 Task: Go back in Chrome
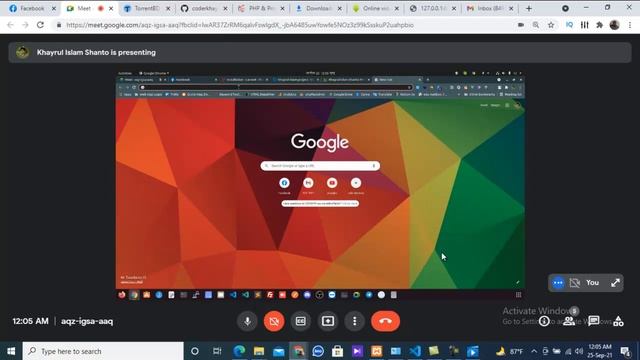(x=11, y=25)
